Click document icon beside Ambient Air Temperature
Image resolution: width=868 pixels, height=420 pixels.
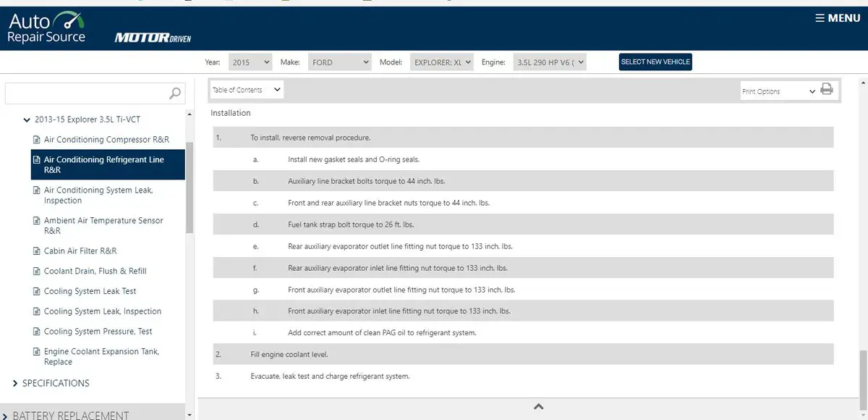point(37,221)
